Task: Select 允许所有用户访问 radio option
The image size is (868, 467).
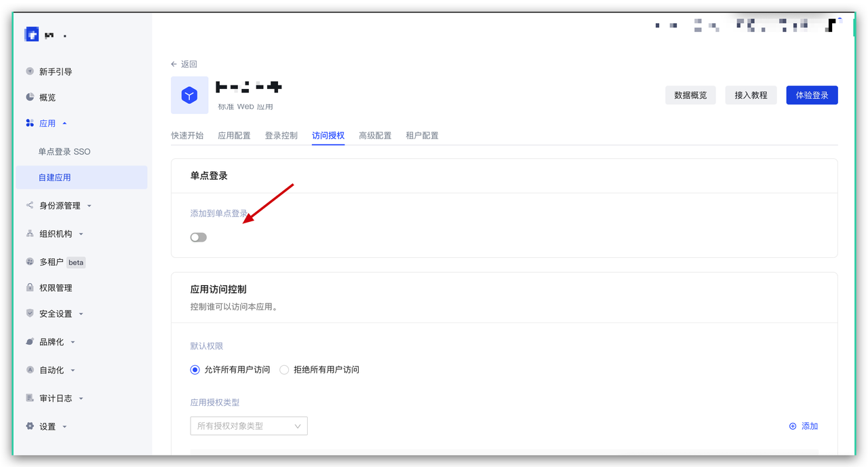Action: coord(194,370)
